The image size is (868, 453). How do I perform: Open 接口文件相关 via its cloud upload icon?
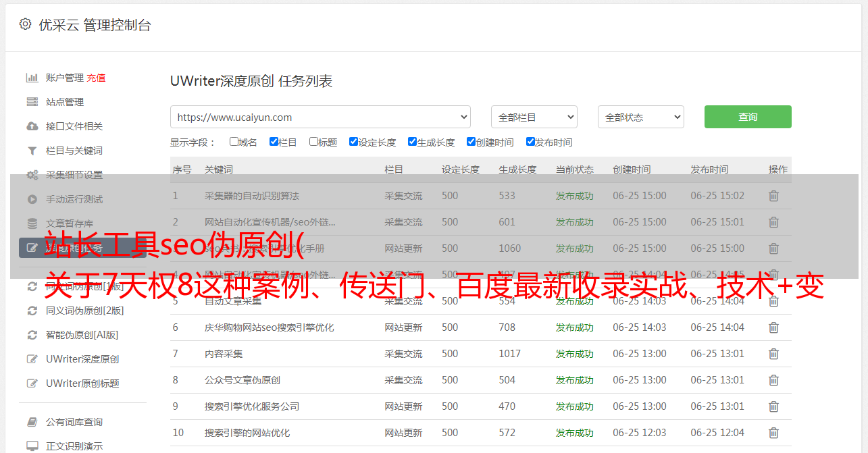coord(32,126)
